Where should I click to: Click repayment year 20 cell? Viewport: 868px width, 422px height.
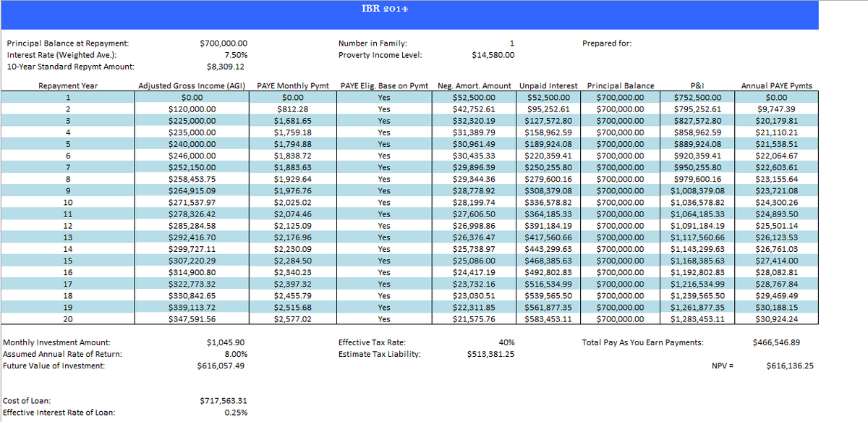(68, 319)
